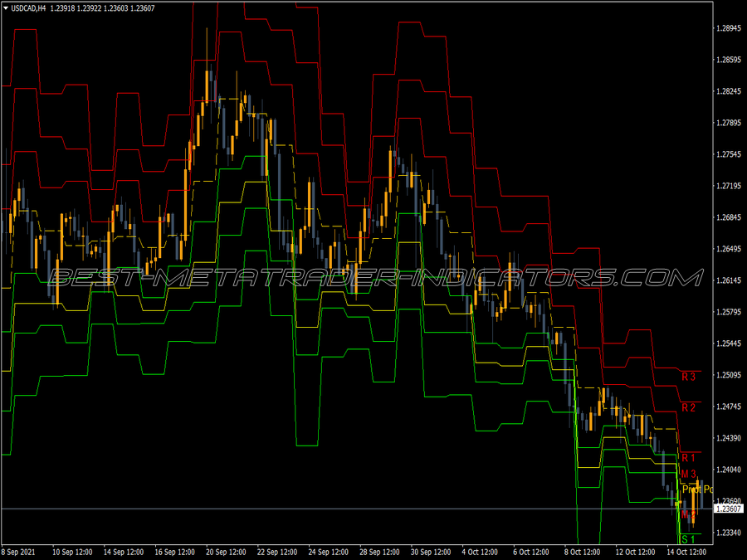The height and width of the screenshot is (560, 747).
Task: Click the 10 Sep 12:00 time label
Action: tap(72, 552)
